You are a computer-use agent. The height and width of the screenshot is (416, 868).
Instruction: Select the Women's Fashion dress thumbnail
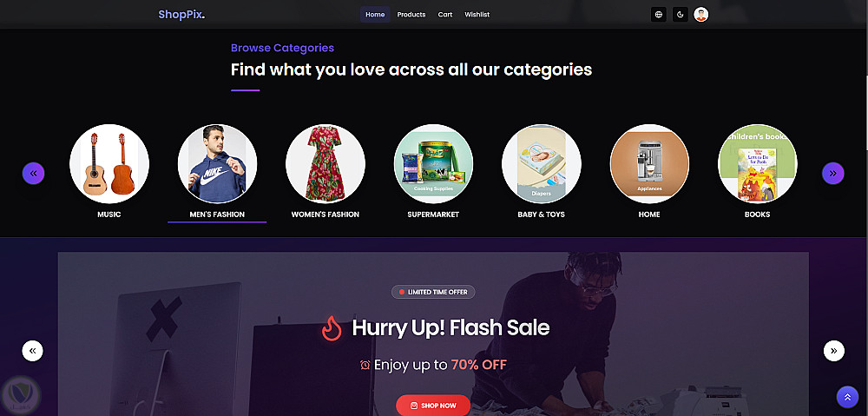(325, 164)
